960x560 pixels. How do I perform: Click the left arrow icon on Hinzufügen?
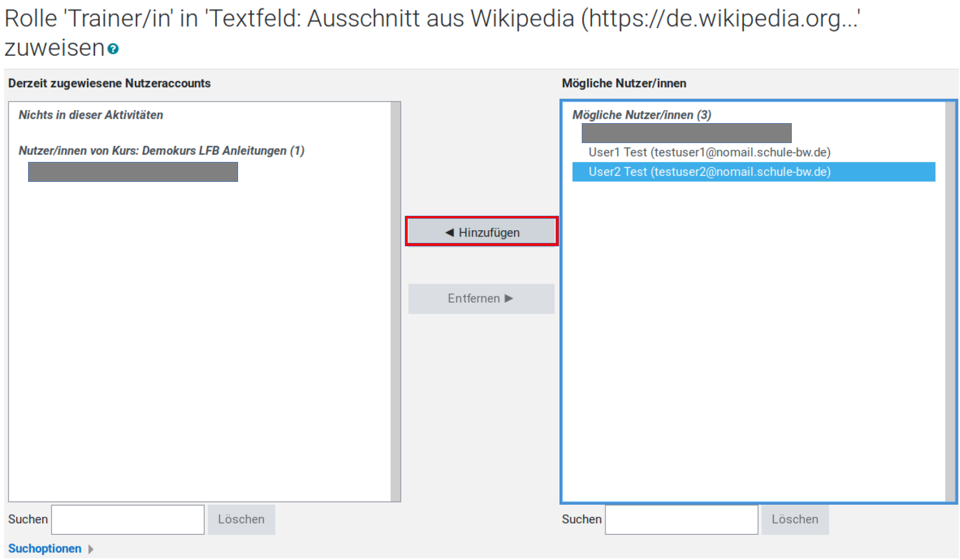(x=449, y=232)
